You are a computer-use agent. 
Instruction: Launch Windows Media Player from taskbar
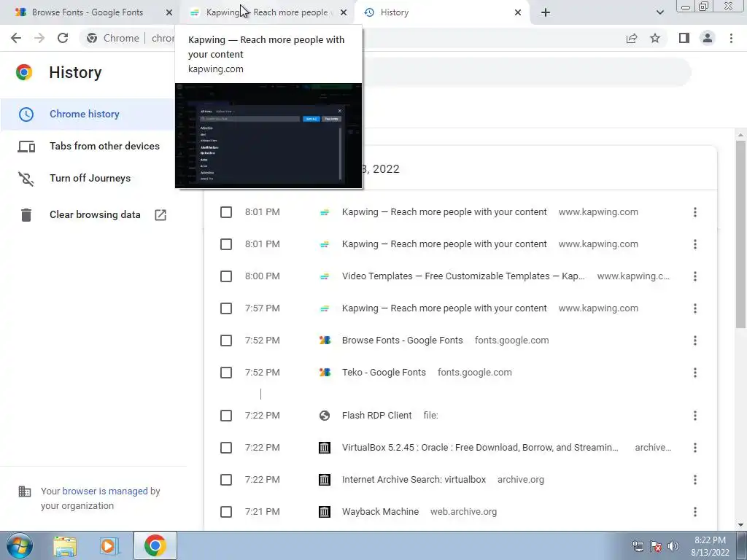coord(109,545)
